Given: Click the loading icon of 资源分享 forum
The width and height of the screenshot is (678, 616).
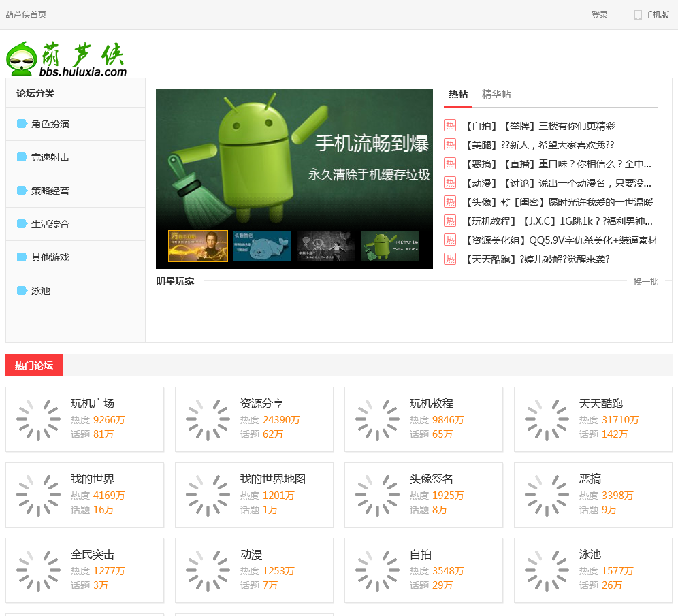Looking at the screenshot, I should [x=208, y=419].
